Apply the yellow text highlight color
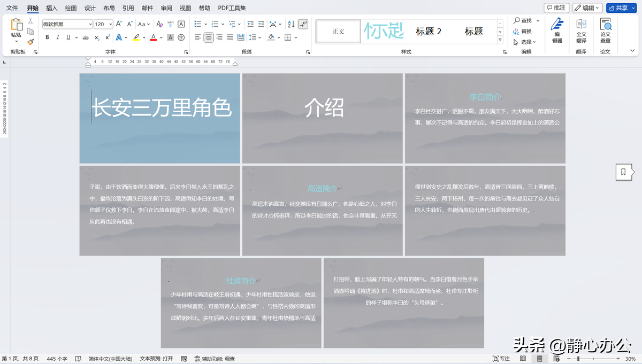 pyautogui.click(x=136, y=37)
